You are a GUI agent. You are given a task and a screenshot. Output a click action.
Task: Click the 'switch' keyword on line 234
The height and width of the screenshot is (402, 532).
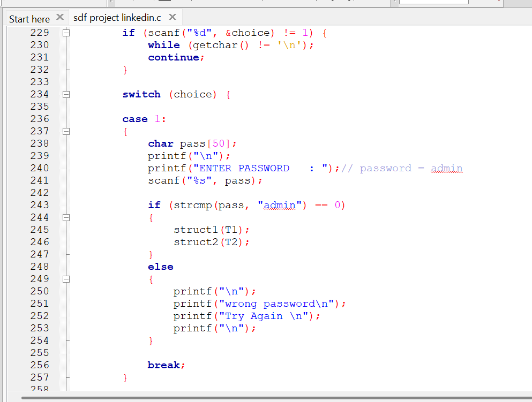click(x=141, y=94)
